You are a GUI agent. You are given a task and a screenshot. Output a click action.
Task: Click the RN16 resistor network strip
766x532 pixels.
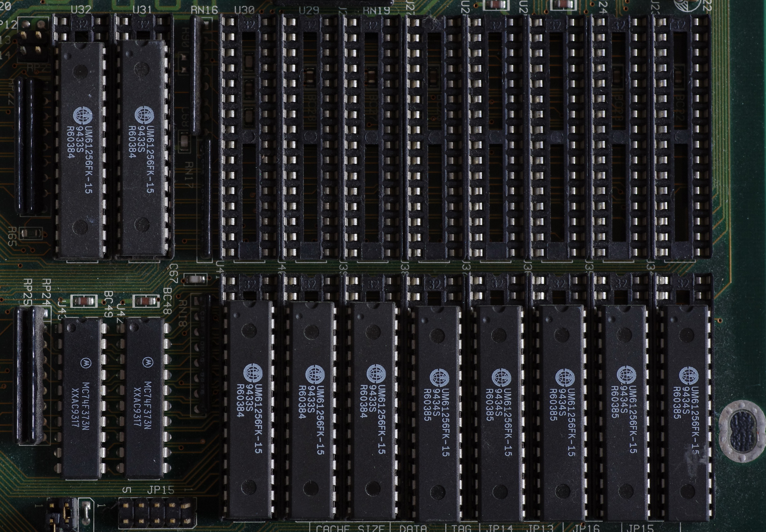(x=196, y=75)
